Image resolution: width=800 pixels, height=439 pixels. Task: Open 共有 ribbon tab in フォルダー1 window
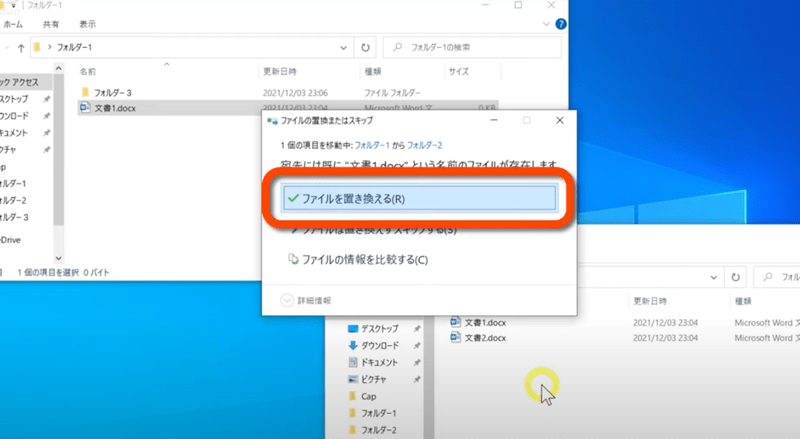[51, 24]
